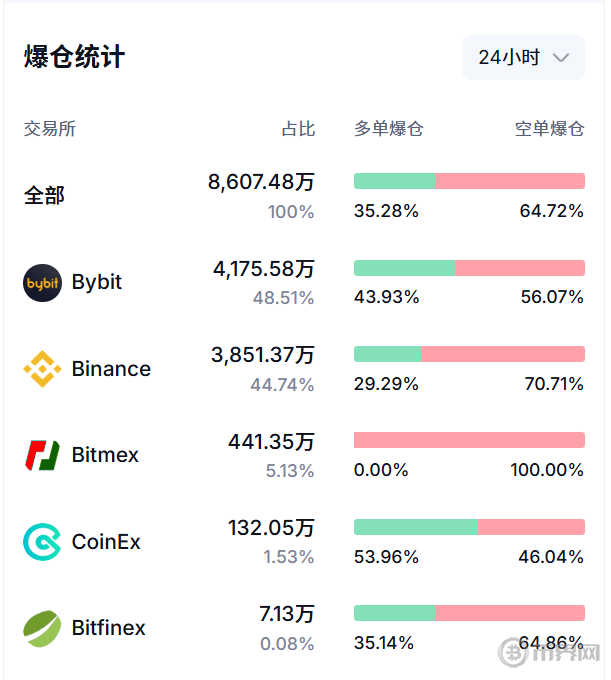The image size is (611, 680).
Task: Click the CoinEx logo icon
Action: (42, 542)
